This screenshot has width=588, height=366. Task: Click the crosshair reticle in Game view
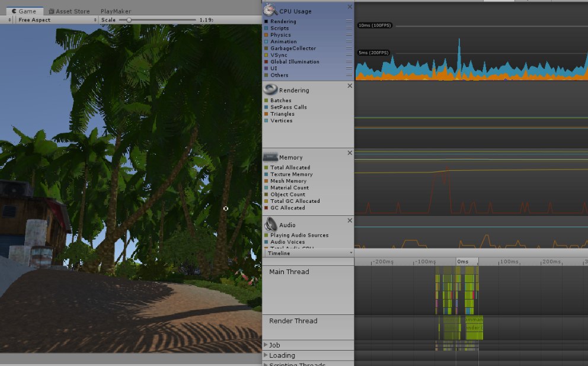[226, 208]
